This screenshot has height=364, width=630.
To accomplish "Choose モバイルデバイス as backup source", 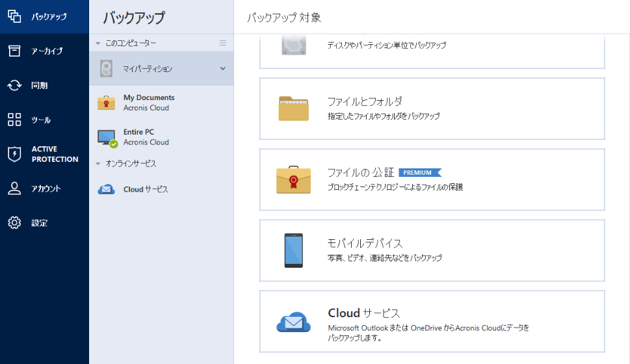I will click(432, 250).
